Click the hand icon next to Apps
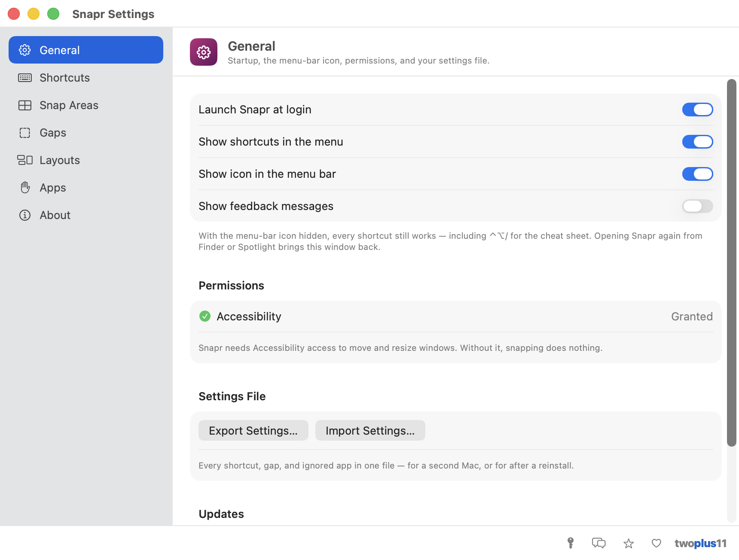This screenshot has width=739, height=560. point(25,188)
